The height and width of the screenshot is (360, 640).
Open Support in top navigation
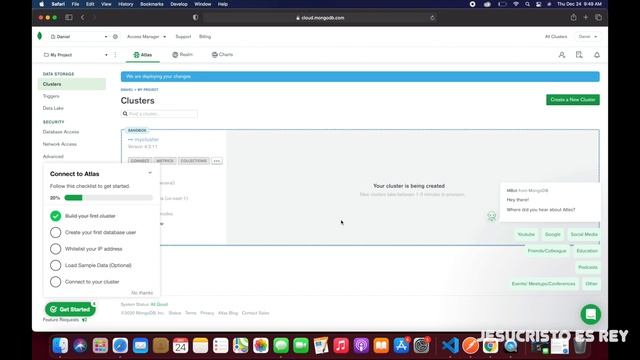pyautogui.click(x=183, y=37)
